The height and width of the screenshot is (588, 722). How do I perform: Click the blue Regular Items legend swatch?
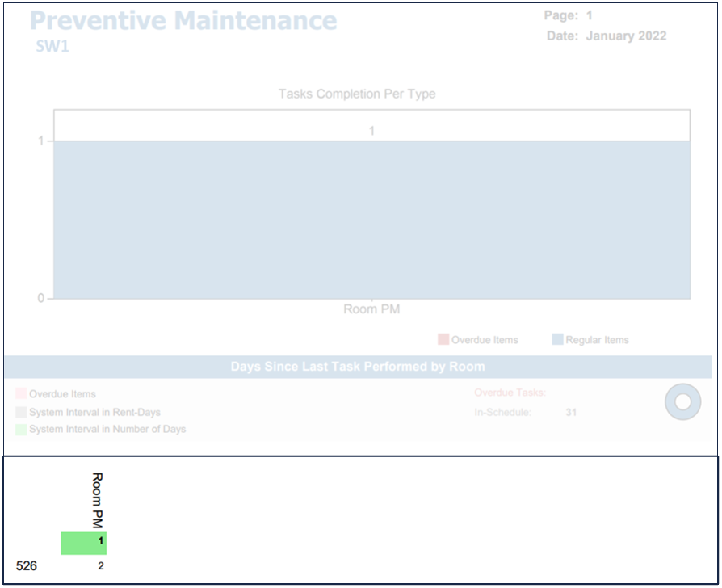(x=557, y=339)
